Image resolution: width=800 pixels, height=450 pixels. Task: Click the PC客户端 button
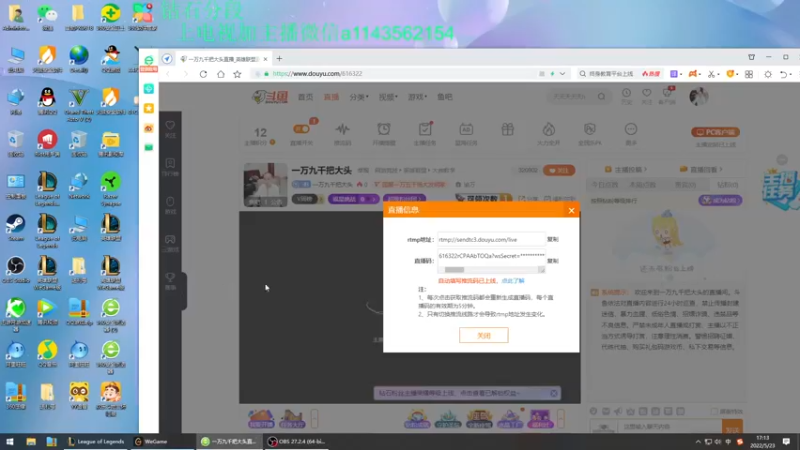pyautogui.click(x=715, y=132)
